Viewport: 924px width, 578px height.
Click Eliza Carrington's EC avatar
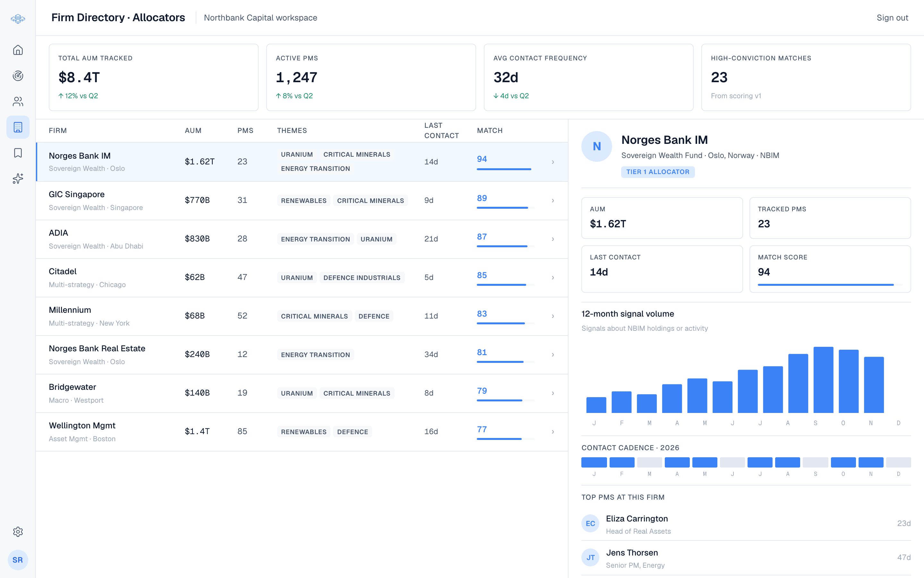[590, 523]
